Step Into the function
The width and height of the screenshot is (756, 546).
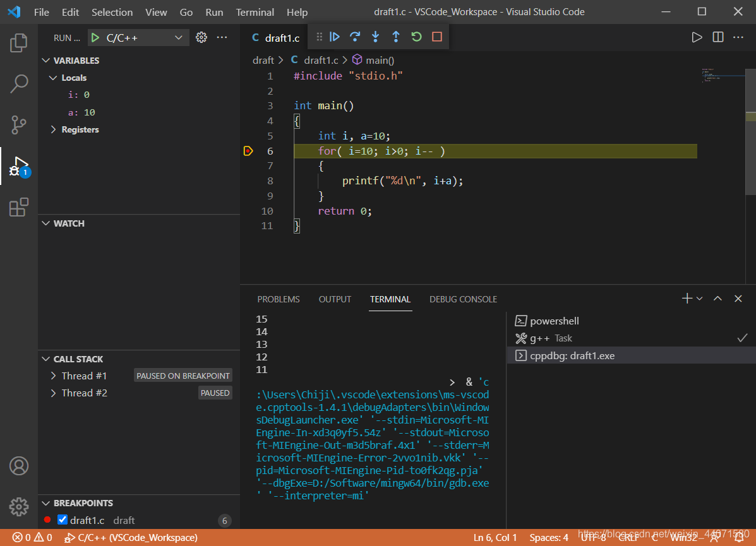[376, 37]
